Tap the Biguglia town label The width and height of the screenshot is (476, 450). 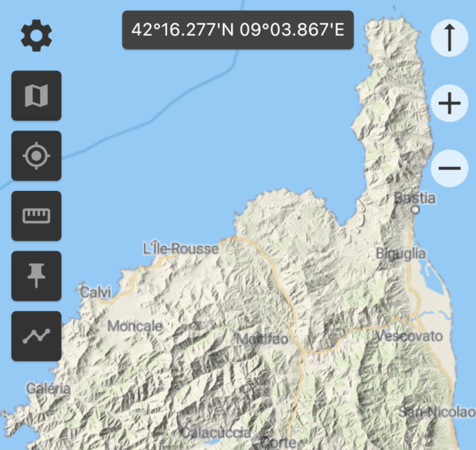tap(400, 253)
